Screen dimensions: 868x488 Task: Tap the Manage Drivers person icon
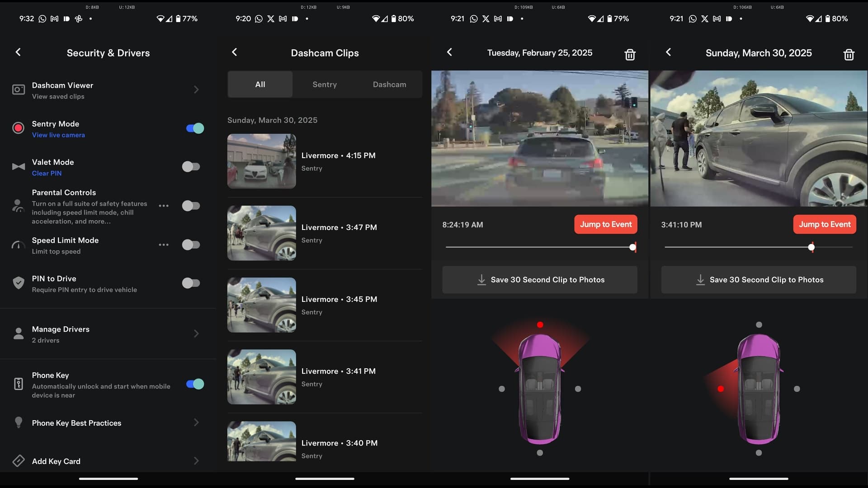click(x=19, y=334)
